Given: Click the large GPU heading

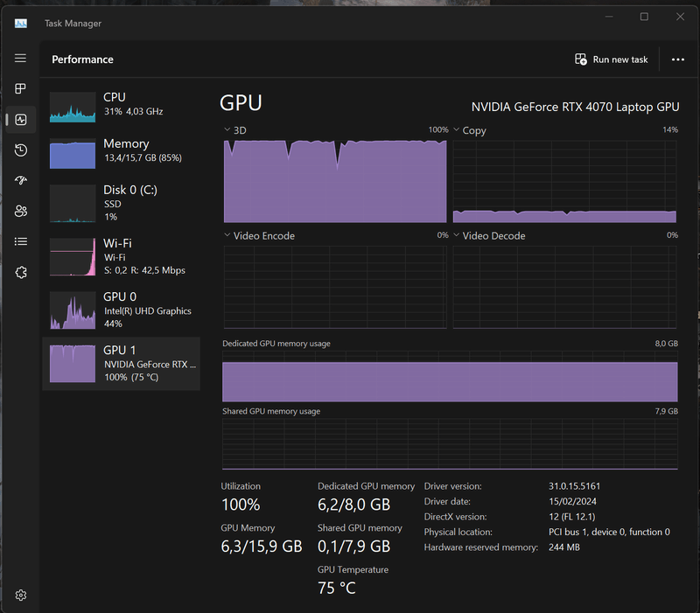Looking at the screenshot, I should (241, 103).
